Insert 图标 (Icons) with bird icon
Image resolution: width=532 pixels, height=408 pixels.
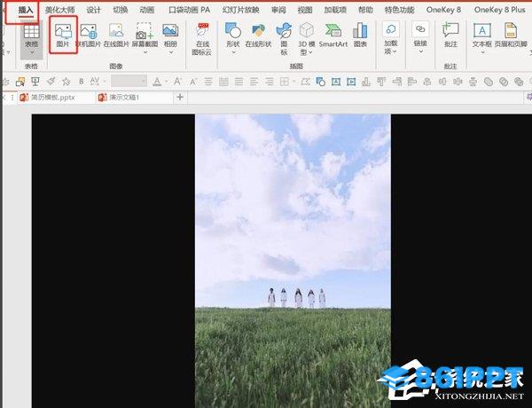[x=284, y=39]
